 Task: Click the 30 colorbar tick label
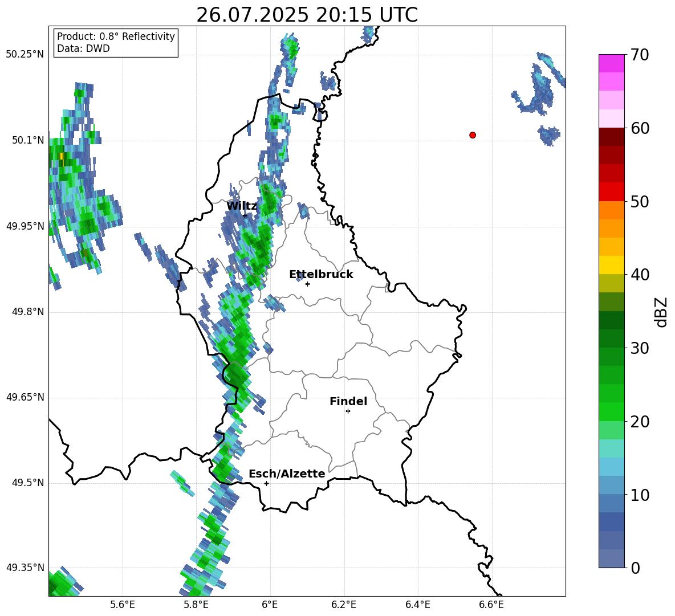(x=639, y=348)
